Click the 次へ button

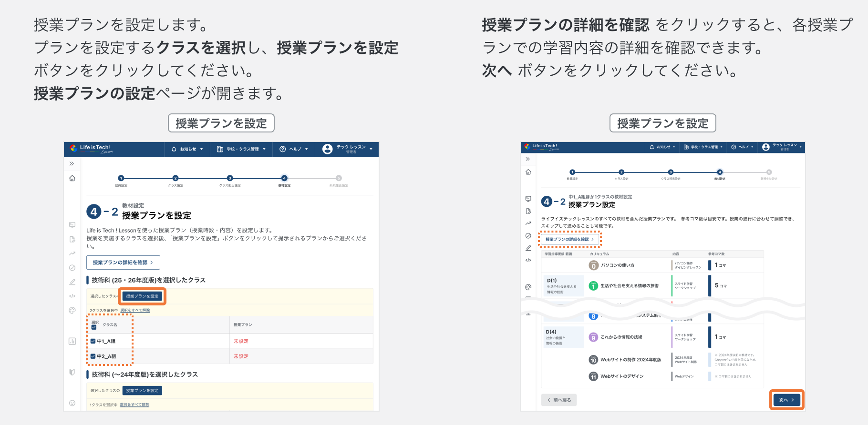[x=786, y=400]
